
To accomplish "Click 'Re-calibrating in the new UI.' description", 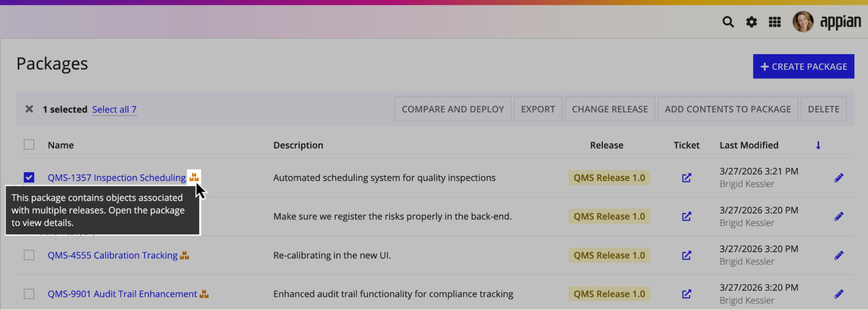I will click(x=332, y=255).
